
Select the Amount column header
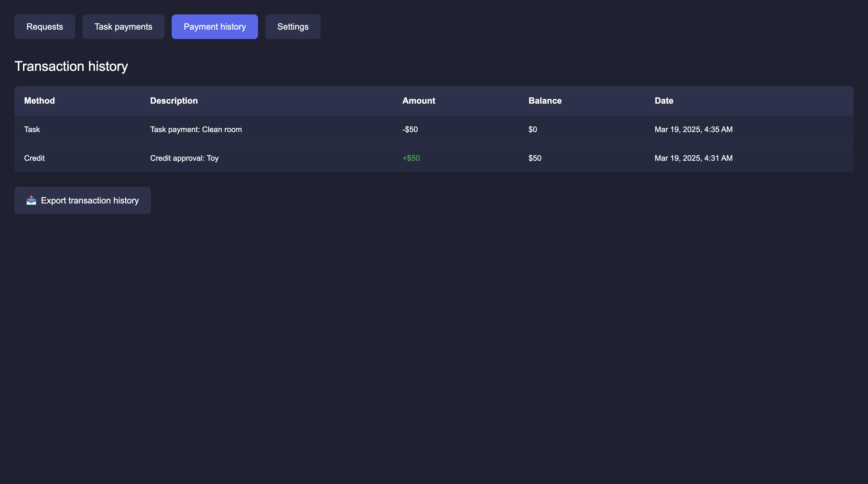coord(419,101)
